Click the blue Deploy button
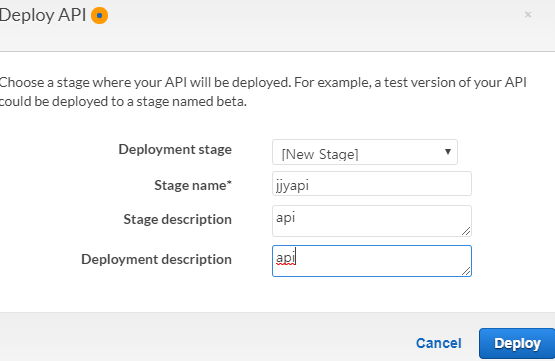The height and width of the screenshot is (361, 555). (x=517, y=343)
